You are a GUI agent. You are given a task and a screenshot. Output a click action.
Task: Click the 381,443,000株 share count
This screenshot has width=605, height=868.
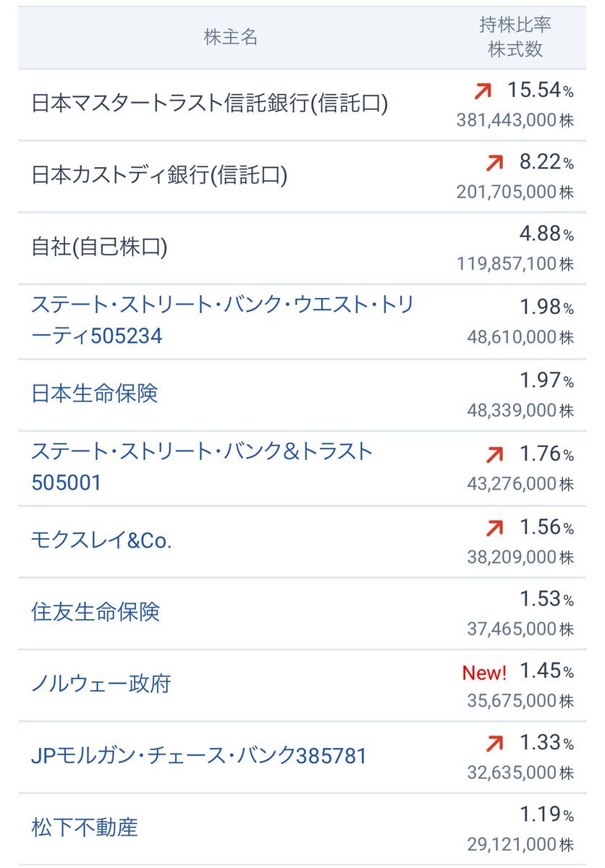[515, 120]
